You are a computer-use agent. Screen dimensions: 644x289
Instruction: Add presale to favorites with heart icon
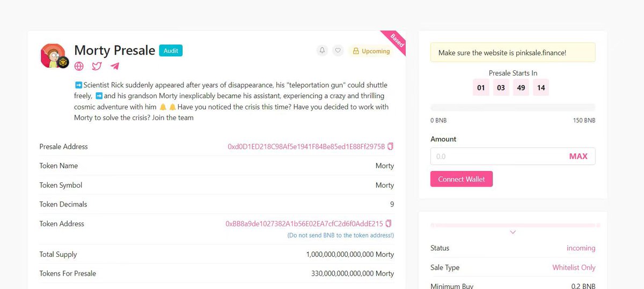[338, 50]
